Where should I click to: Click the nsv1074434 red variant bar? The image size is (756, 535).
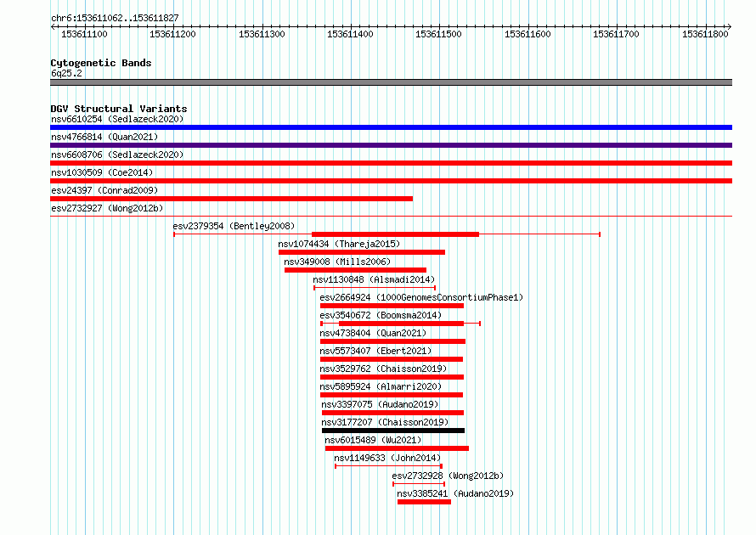click(x=362, y=252)
